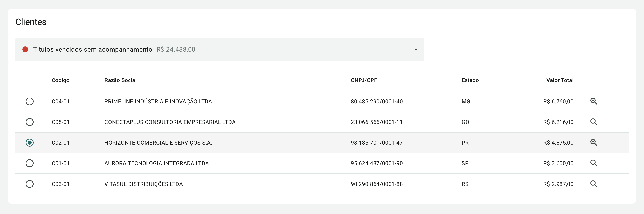Image resolution: width=644 pixels, height=214 pixels.
Task: Click the Razão Social column header
Action: (120, 80)
